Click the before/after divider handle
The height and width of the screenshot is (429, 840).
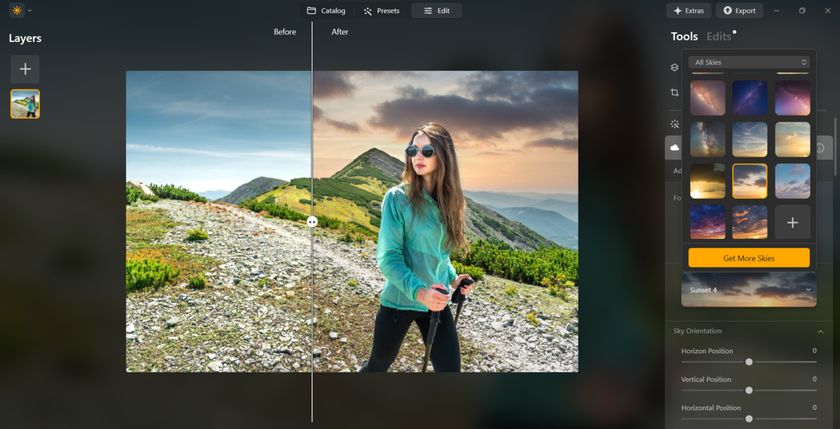312,222
